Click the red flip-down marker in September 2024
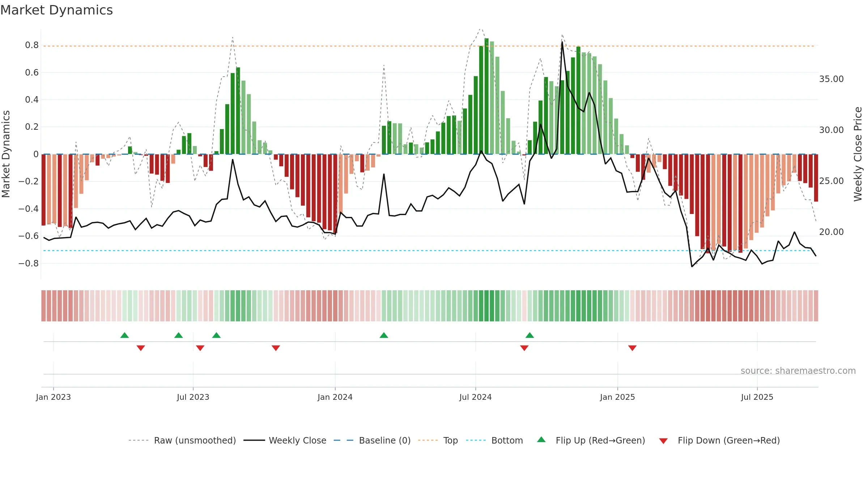This screenshot has height=488, width=868. (524, 348)
